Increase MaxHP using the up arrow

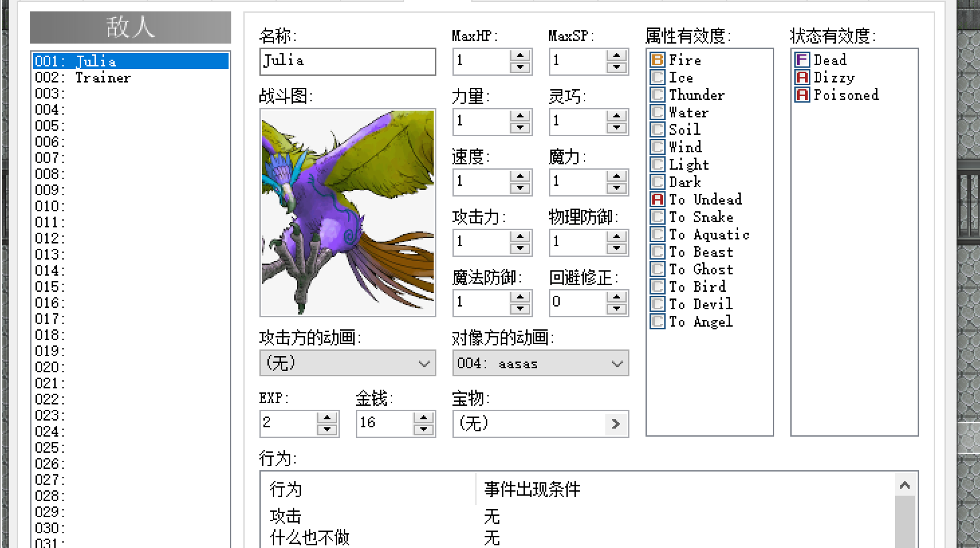coord(519,56)
